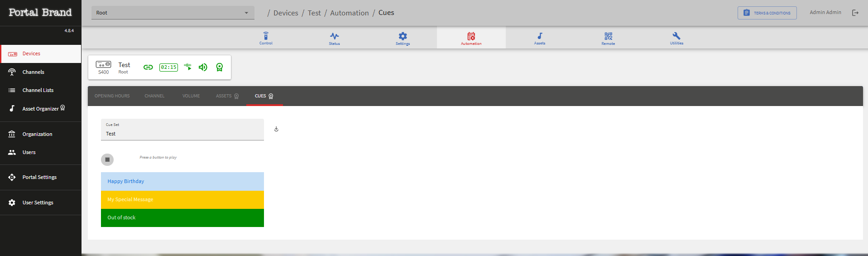Switch to the Opening Hours tab
868x256 pixels.
[x=112, y=96]
